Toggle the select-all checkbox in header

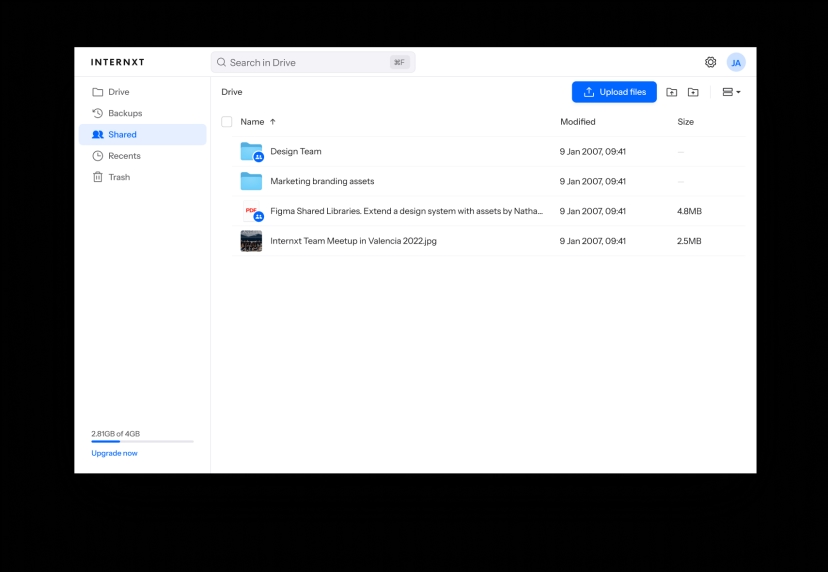point(227,122)
